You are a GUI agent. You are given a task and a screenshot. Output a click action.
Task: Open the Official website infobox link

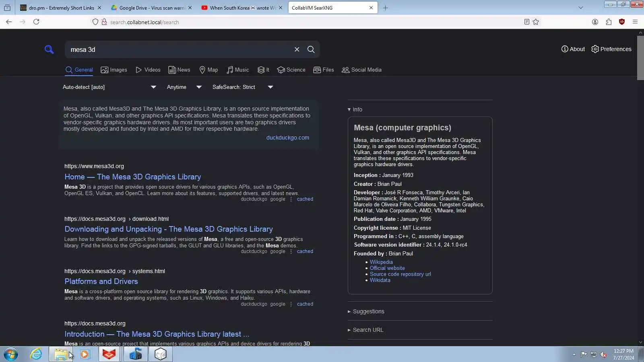(x=387, y=268)
